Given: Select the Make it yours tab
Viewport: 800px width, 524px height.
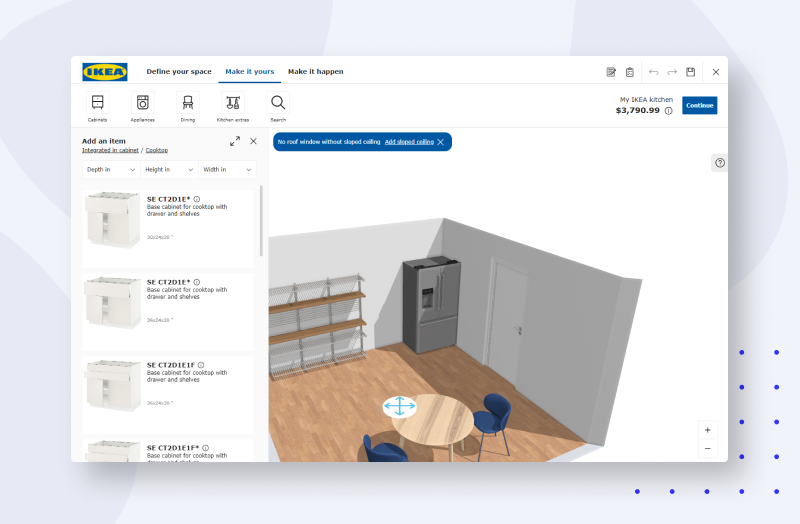Looking at the screenshot, I should pyautogui.click(x=249, y=71).
